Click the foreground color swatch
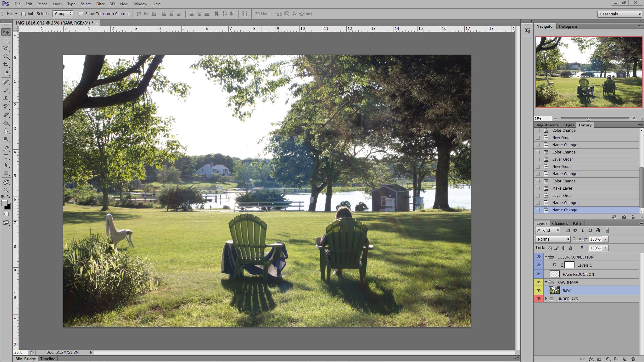This screenshot has height=362, width=644. point(4,203)
